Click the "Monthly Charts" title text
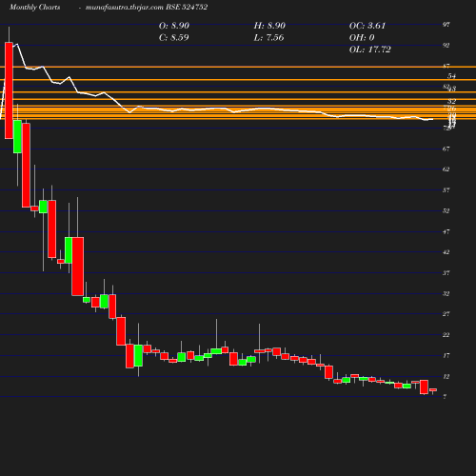 tap(34, 7)
